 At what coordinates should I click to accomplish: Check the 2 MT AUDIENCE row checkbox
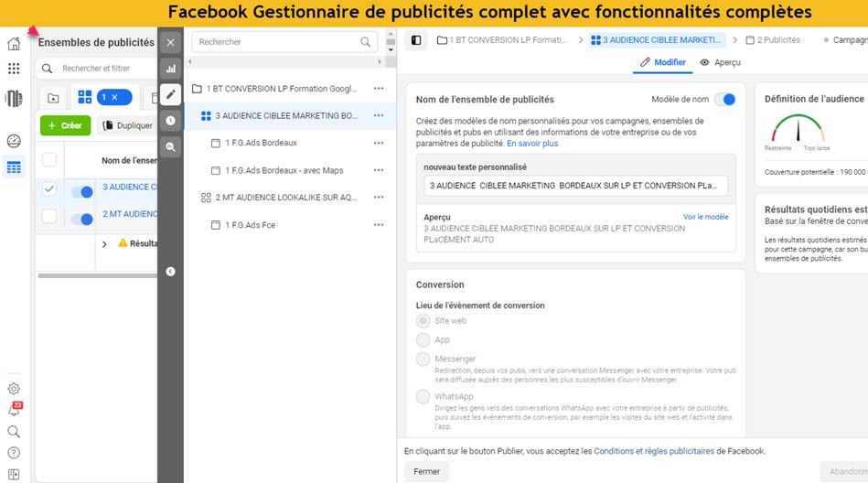49,216
